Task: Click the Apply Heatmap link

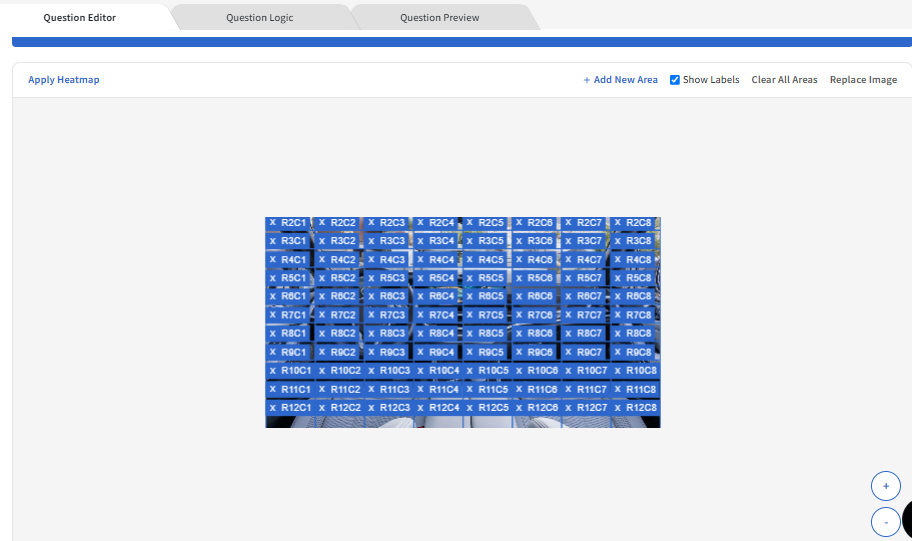Action: tap(64, 80)
